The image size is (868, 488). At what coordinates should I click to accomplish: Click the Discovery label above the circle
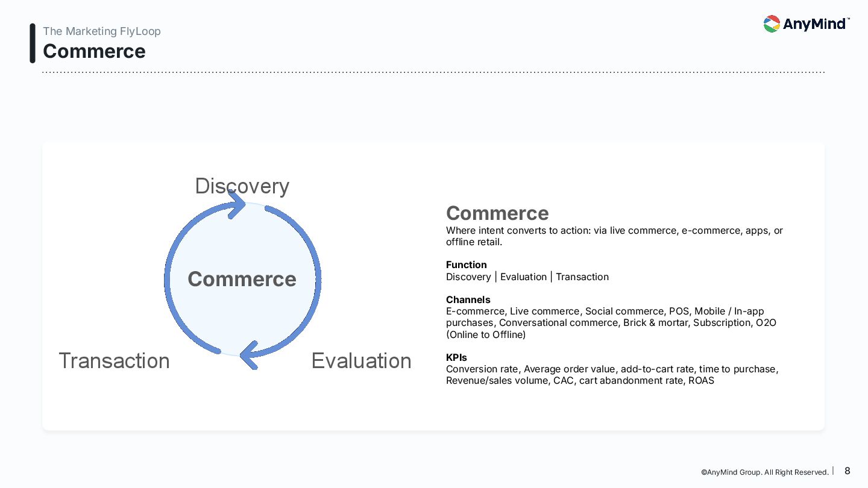pos(242,186)
